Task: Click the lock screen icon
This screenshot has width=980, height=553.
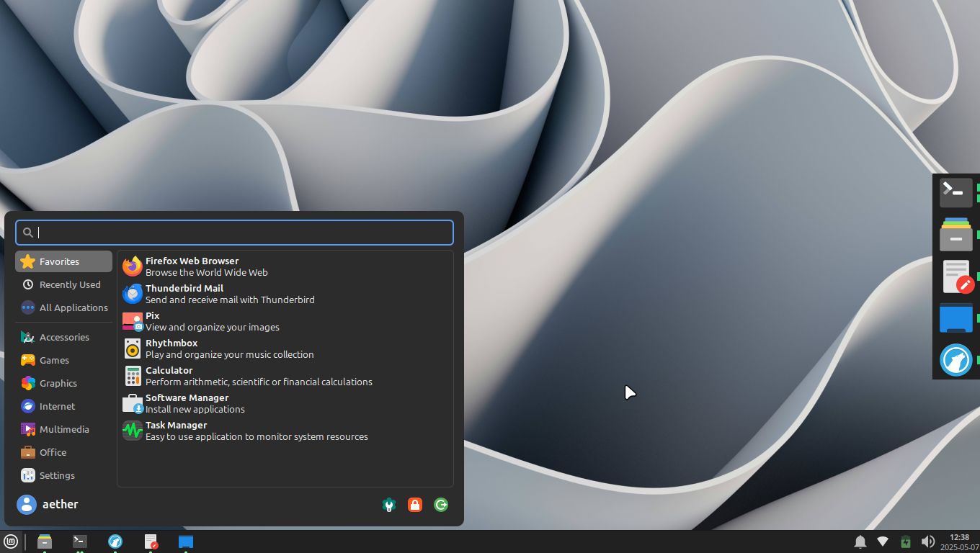Action: (414, 505)
